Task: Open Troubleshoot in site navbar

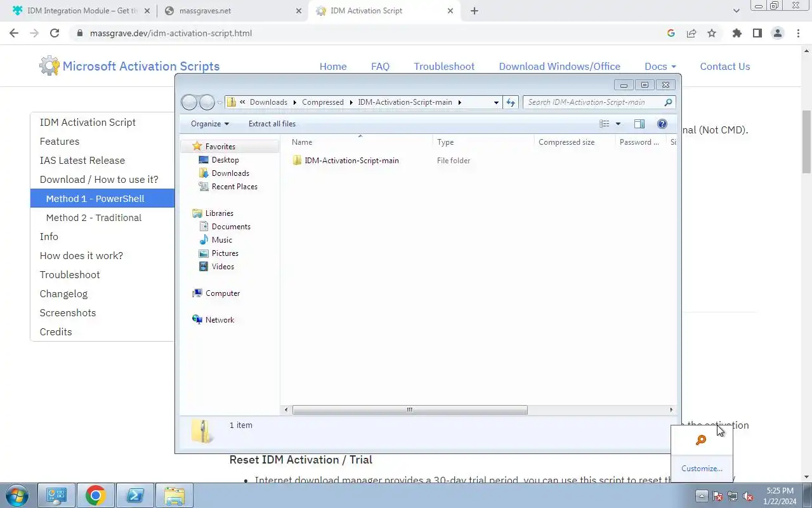Action: (444, 66)
